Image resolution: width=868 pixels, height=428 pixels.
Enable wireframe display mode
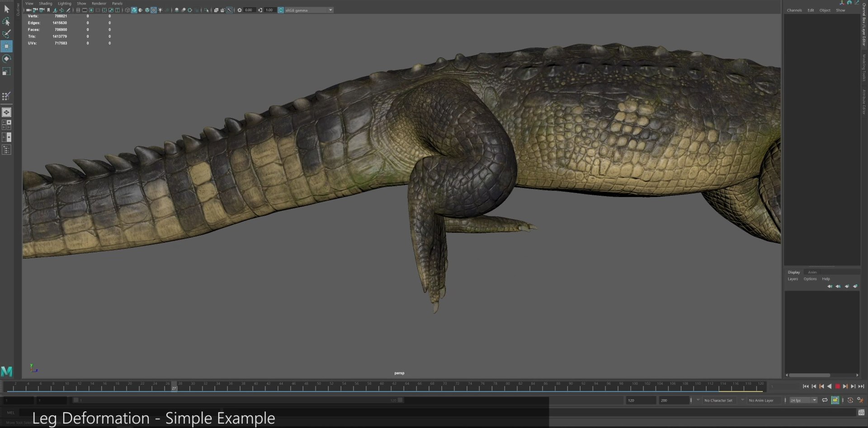pyautogui.click(x=127, y=10)
